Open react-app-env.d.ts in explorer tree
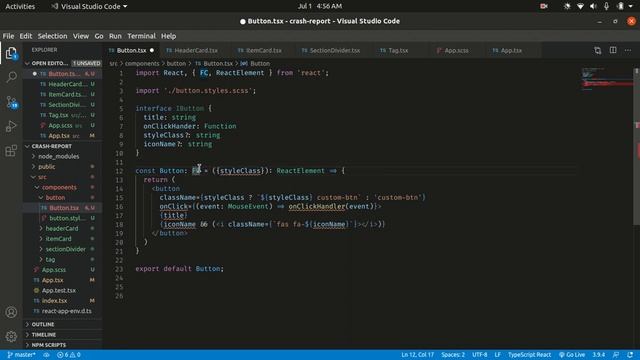640x360 pixels. [62, 311]
